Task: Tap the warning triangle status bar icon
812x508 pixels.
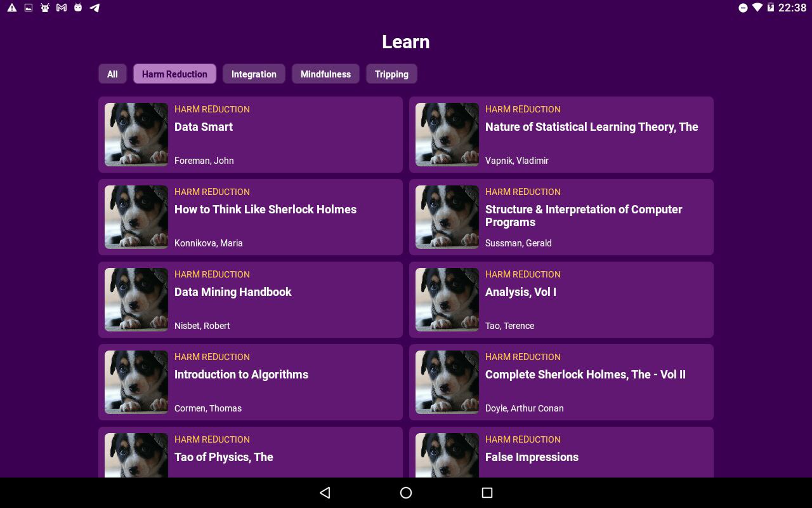Action: pos(11,8)
